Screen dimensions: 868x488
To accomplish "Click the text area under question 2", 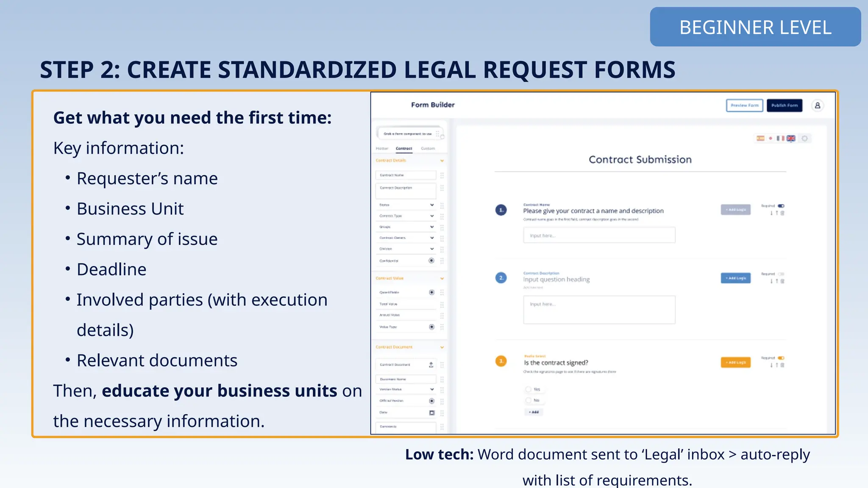I will pos(599,310).
